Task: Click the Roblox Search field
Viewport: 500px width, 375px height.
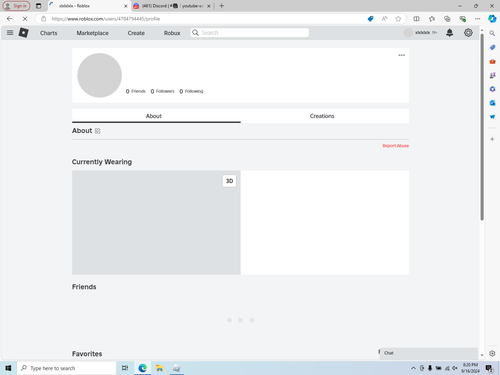Action: 250,33
